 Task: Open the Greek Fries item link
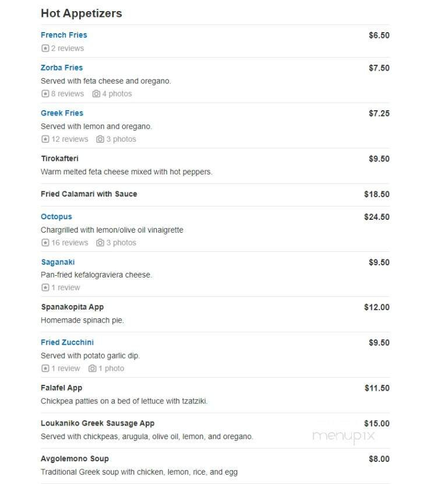[x=62, y=113]
